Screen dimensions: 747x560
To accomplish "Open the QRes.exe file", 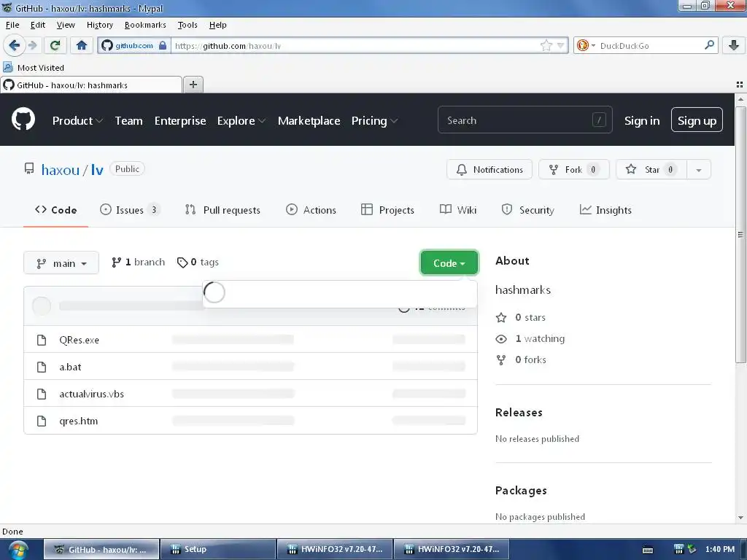I will tap(79, 340).
